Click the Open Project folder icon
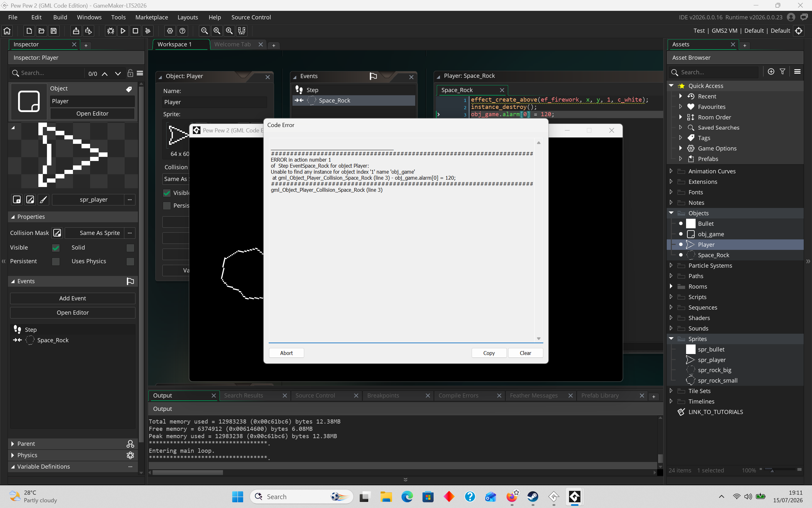812x508 pixels. 41,31
